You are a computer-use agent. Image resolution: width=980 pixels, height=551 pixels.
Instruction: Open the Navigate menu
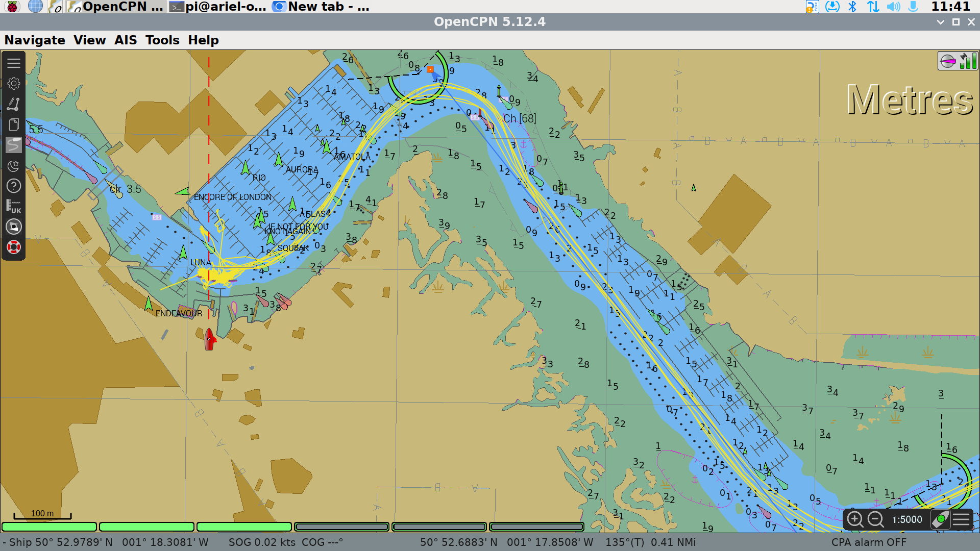35,40
